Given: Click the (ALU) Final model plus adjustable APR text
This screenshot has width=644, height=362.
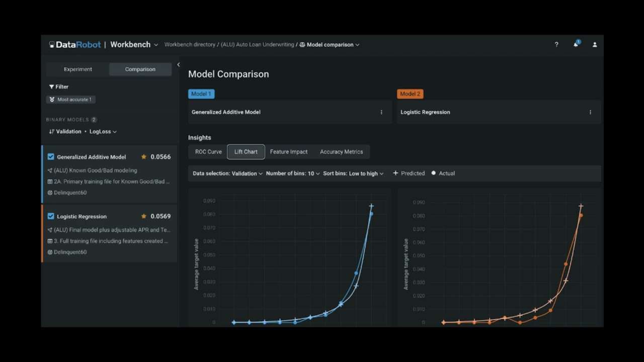Looking at the screenshot, I should coord(112,230).
